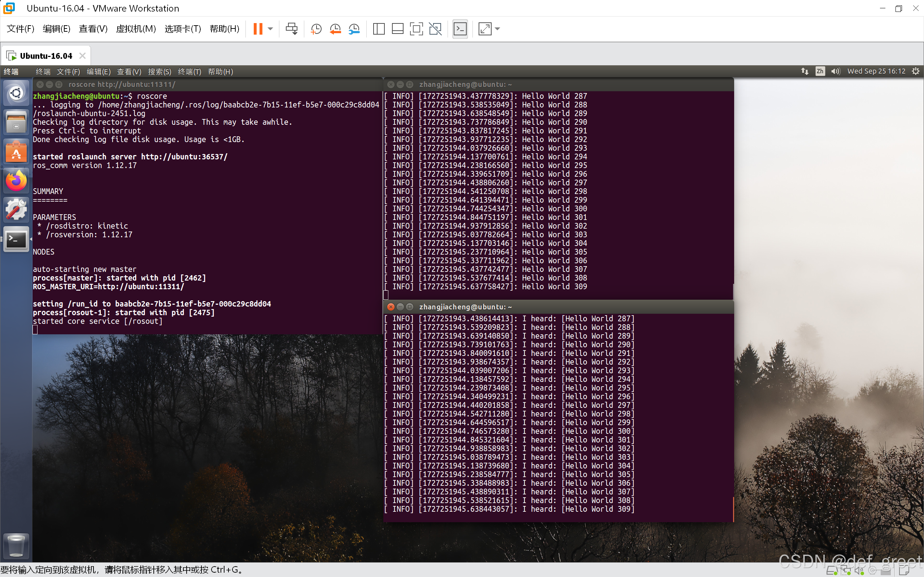Viewport: 924px width, 577px height.
Task: Open the 选项卡(T) menu
Action: click(183, 28)
